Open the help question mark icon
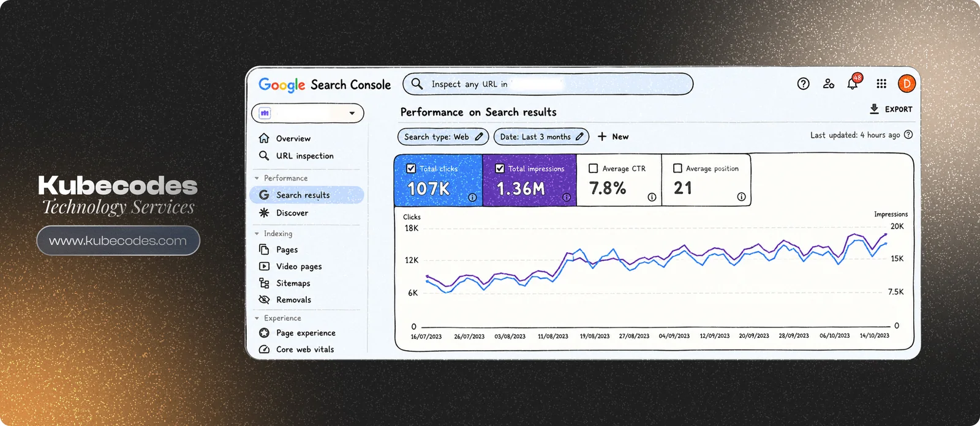The height and width of the screenshot is (426, 980). coord(804,84)
